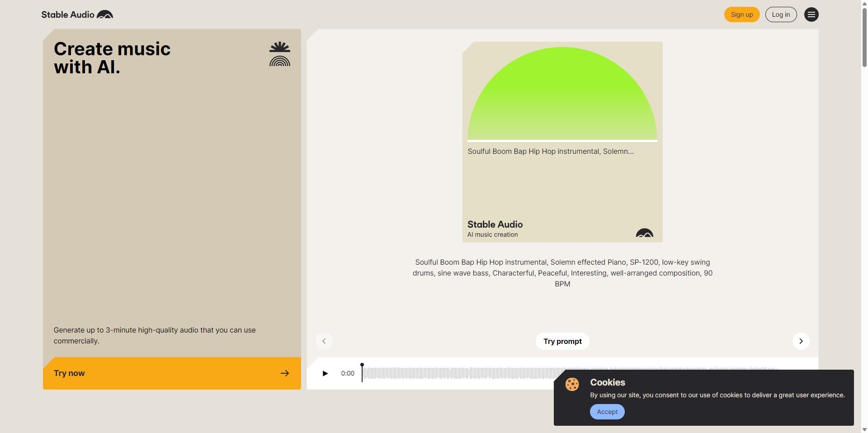The width and height of the screenshot is (868, 433).
Task: Go to the next sample prompt
Action: (801, 341)
